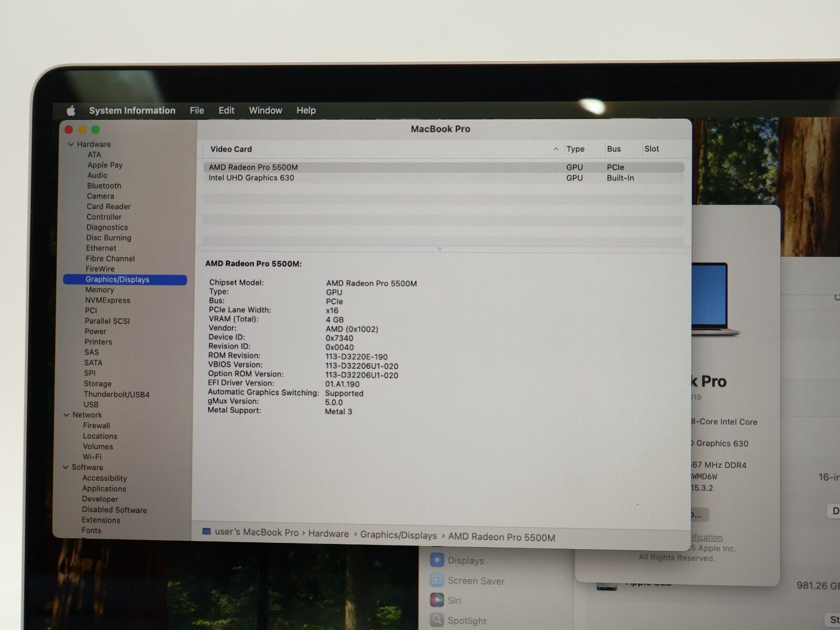Select FireWire in the sidebar
This screenshot has height=630, width=840.
pyautogui.click(x=100, y=269)
